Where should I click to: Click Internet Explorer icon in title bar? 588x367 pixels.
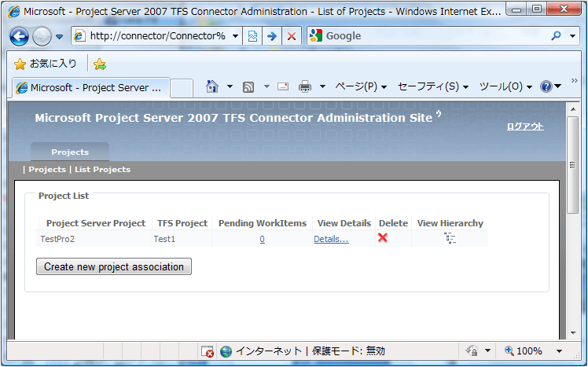[x=14, y=11]
